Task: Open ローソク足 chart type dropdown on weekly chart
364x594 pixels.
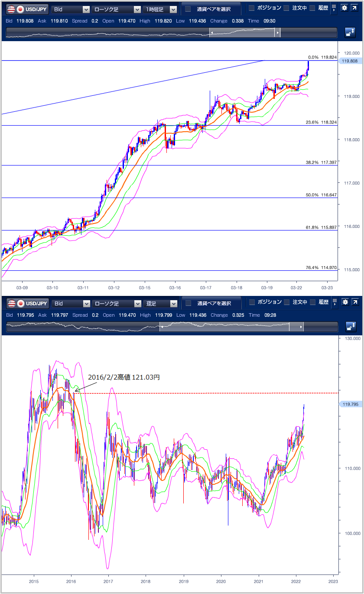Action: tap(116, 303)
